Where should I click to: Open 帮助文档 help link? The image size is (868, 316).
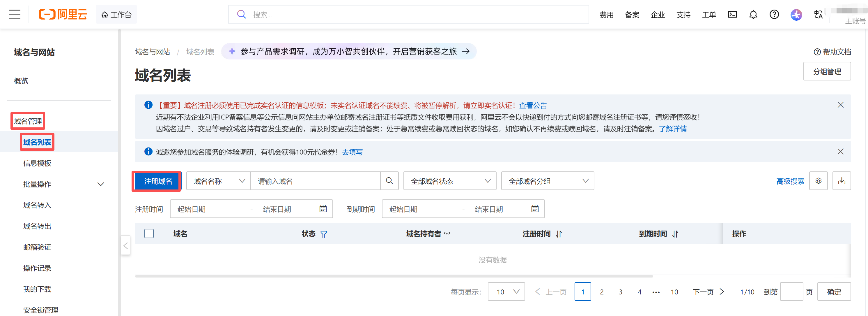(832, 52)
